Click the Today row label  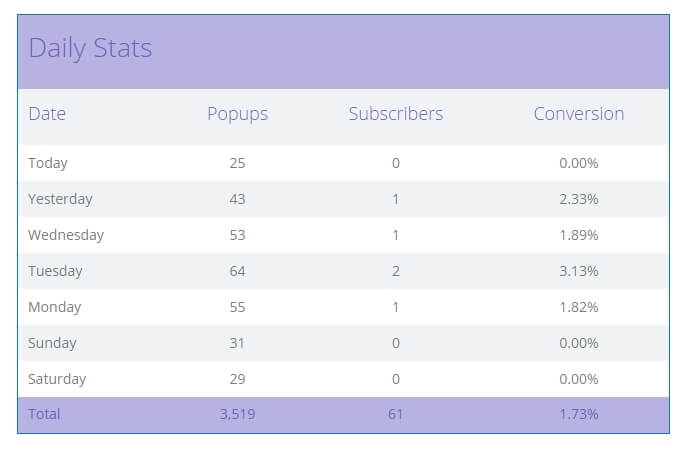48,163
